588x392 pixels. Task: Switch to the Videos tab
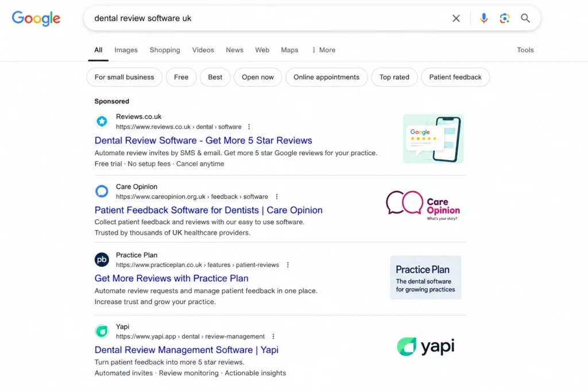pos(203,50)
